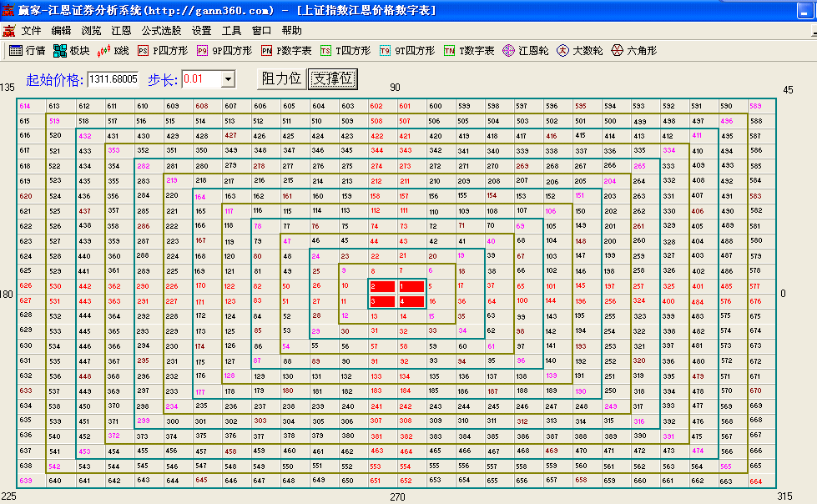Select the 9P四方形 tool

click(x=224, y=51)
